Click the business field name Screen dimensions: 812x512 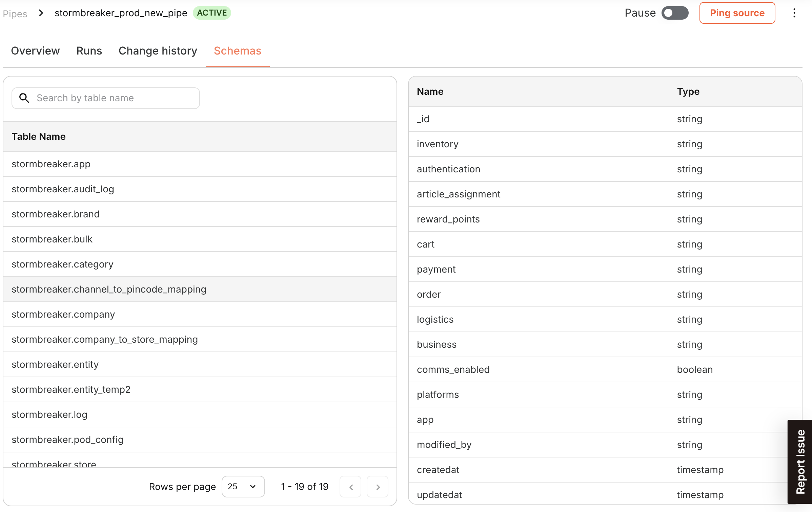pyautogui.click(x=437, y=344)
